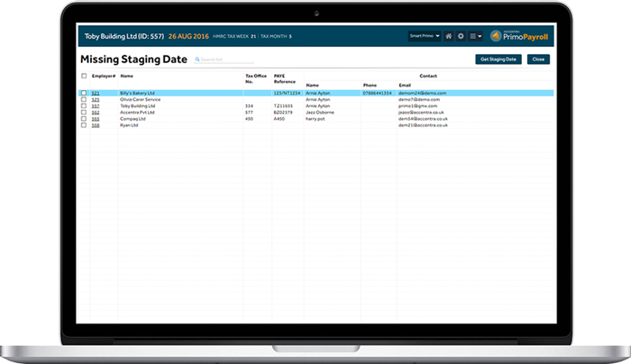Click the PAYE Reference column header
631x364 pixels.
(x=285, y=78)
